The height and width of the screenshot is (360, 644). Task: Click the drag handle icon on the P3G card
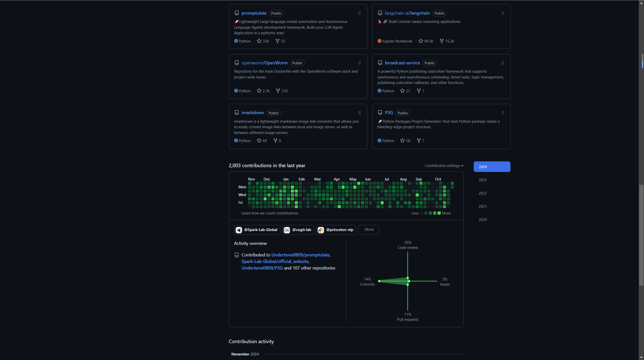(x=503, y=113)
